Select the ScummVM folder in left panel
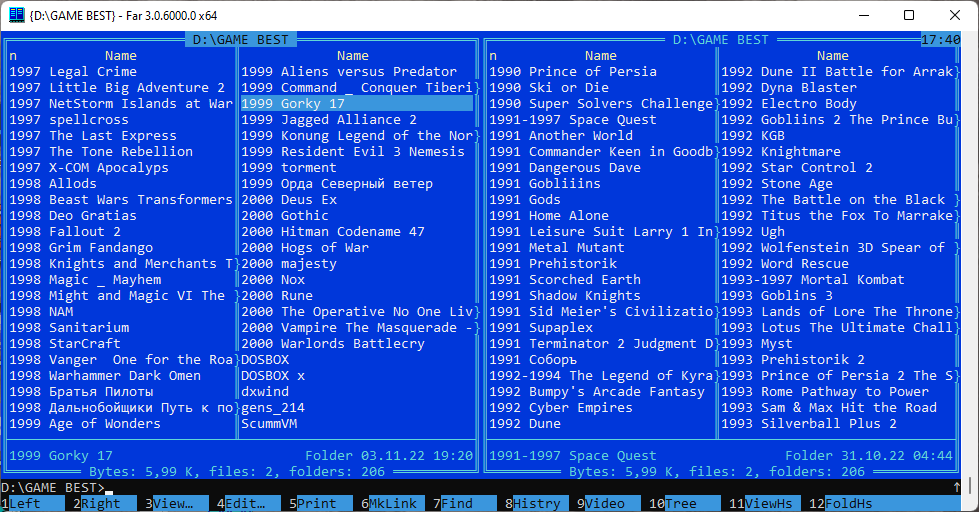The height and width of the screenshot is (512, 979). pyautogui.click(x=269, y=424)
